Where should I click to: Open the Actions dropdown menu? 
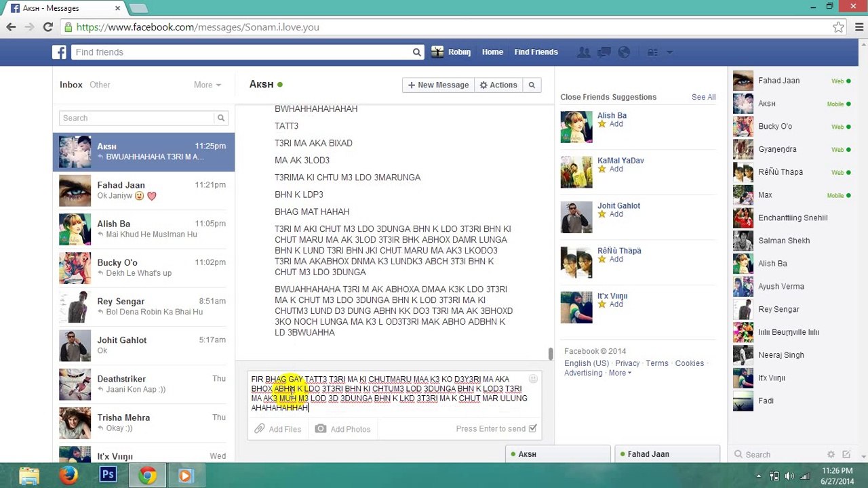pos(498,85)
